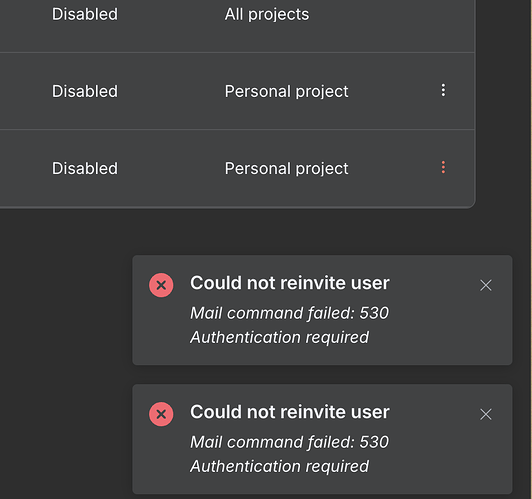Click the red error icon in upper toast
This screenshot has height=499, width=532.
pyautogui.click(x=161, y=285)
